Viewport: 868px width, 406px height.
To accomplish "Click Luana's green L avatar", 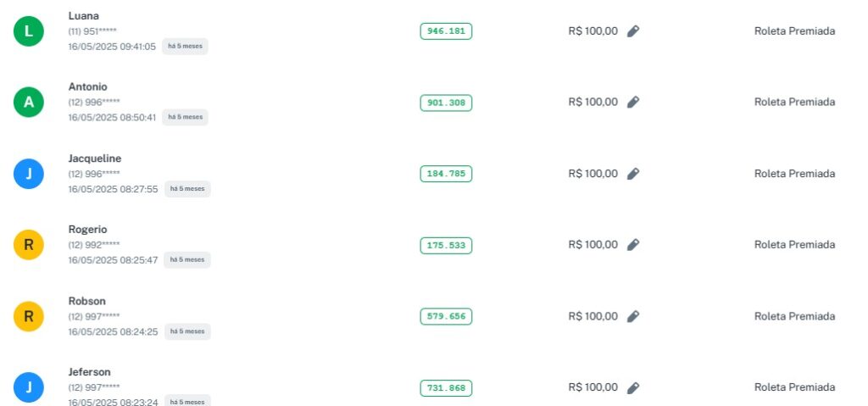I will pyautogui.click(x=29, y=31).
